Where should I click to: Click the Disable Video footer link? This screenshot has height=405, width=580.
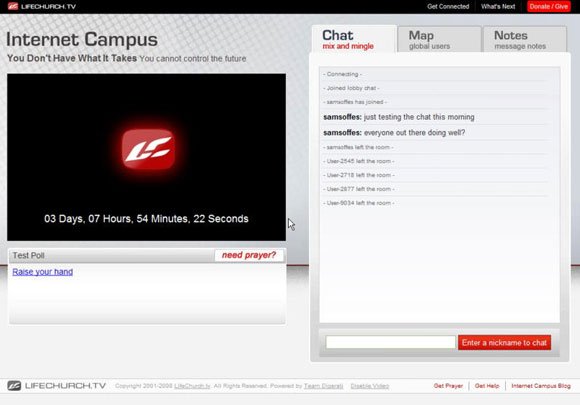(x=370, y=386)
